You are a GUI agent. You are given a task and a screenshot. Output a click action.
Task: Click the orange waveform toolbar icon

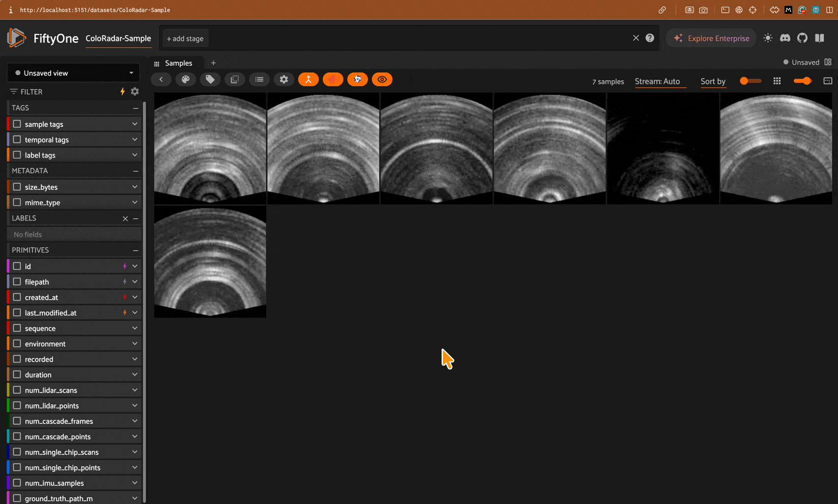tap(333, 80)
